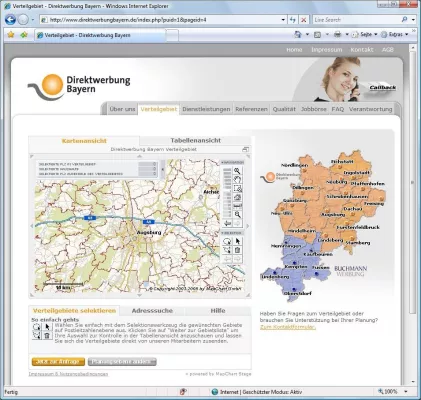The image size is (421, 400).
Task: Pan map west with left edge arrow
Action: [x=32, y=226]
